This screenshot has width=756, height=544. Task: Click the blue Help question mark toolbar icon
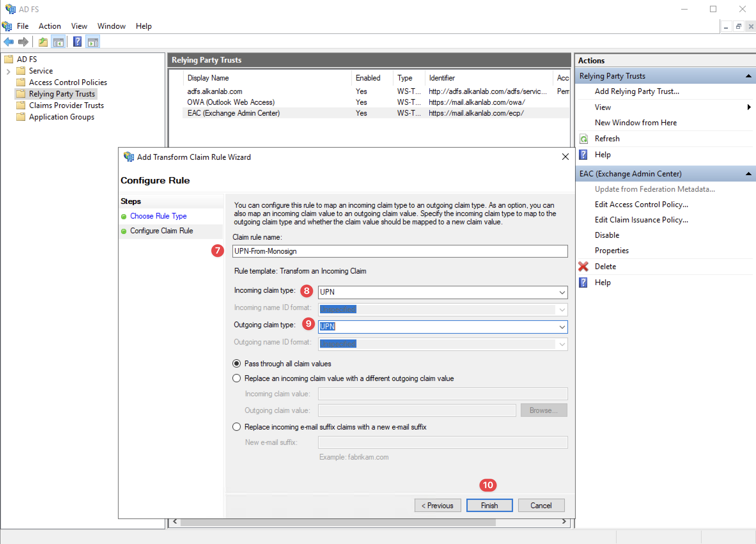point(77,41)
